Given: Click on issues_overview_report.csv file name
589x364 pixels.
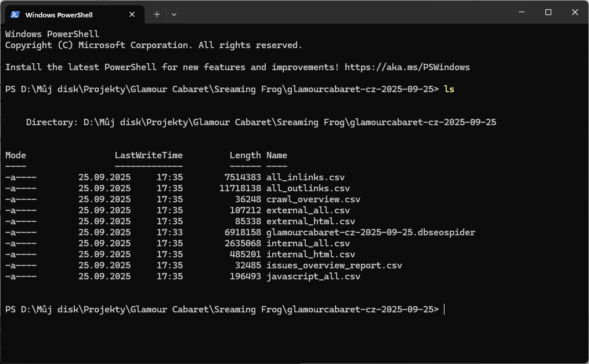Looking at the screenshot, I should pyautogui.click(x=334, y=265).
